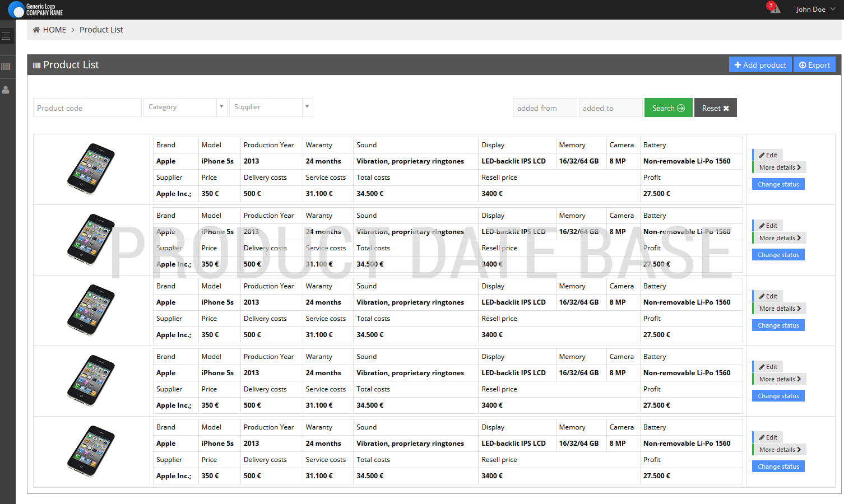844x504 pixels.
Task: Go to HOME breadcrumb link
Action: coord(54,30)
